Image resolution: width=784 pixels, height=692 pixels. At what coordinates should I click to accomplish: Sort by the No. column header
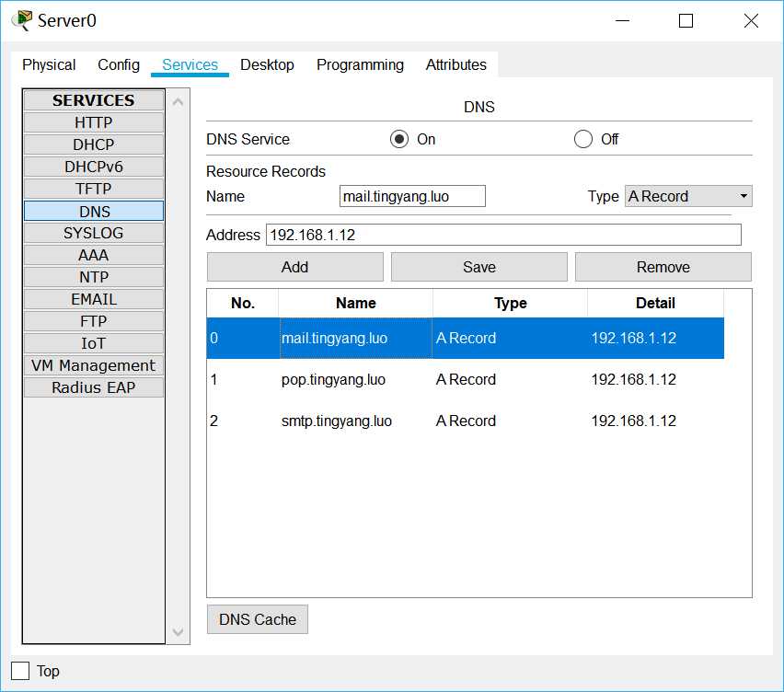(x=243, y=303)
